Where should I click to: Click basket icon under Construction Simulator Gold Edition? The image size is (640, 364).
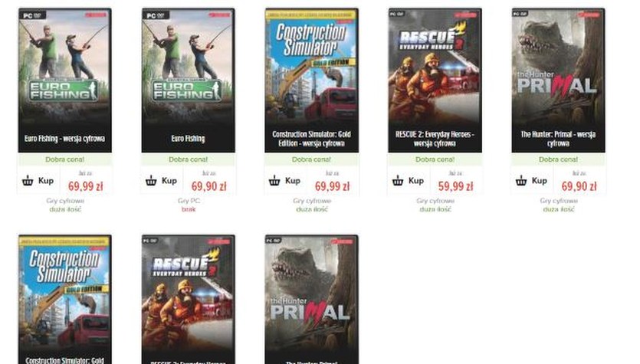click(274, 180)
